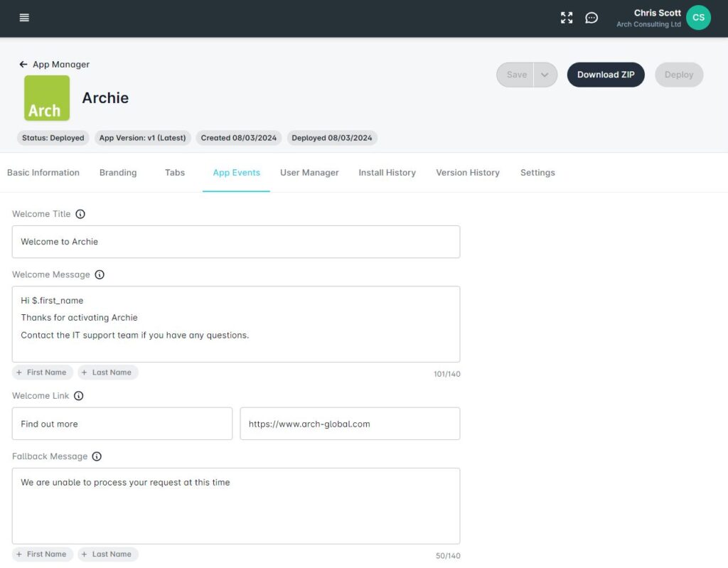Click the Save button
Viewport: 728px width, 568px height.
[515, 75]
